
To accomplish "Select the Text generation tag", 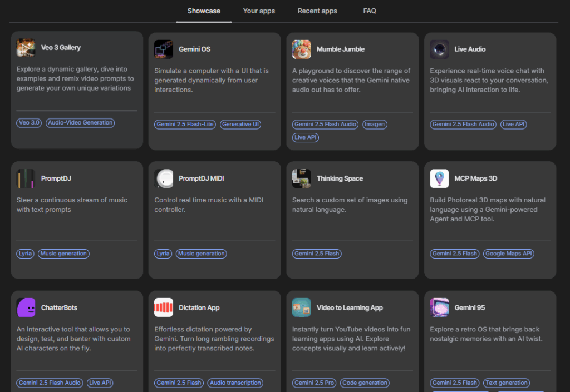I will (507, 383).
